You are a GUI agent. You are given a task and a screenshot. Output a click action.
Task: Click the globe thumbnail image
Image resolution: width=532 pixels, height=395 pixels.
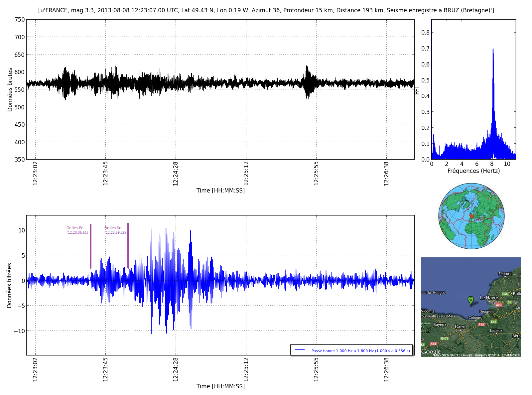(x=471, y=216)
